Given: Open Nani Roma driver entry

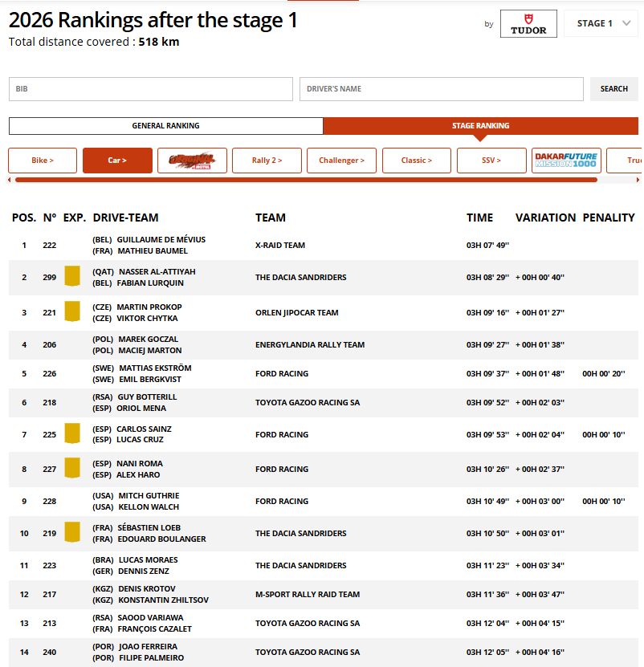Looking at the screenshot, I should click(x=140, y=464).
